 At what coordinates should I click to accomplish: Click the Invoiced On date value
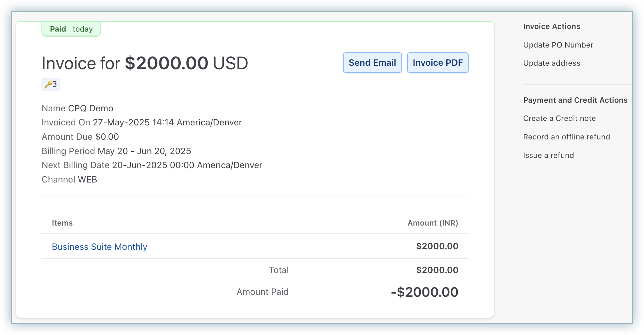[167, 123]
